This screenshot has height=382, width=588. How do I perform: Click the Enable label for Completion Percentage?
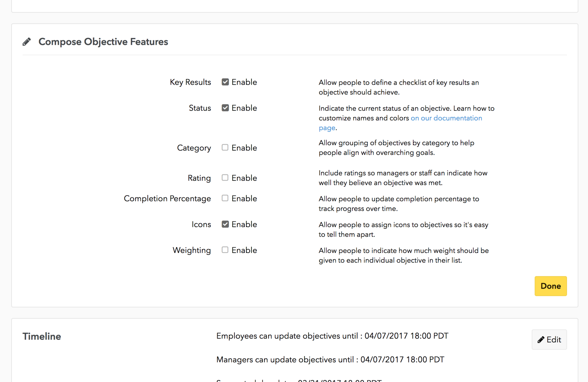(x=244, y=198)
